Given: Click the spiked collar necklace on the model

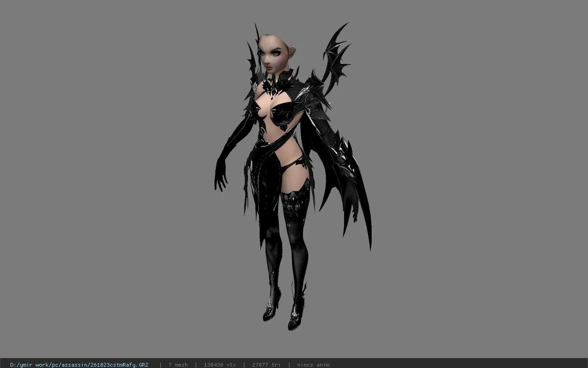Looking at the screenshot, I should coord(275,86).
